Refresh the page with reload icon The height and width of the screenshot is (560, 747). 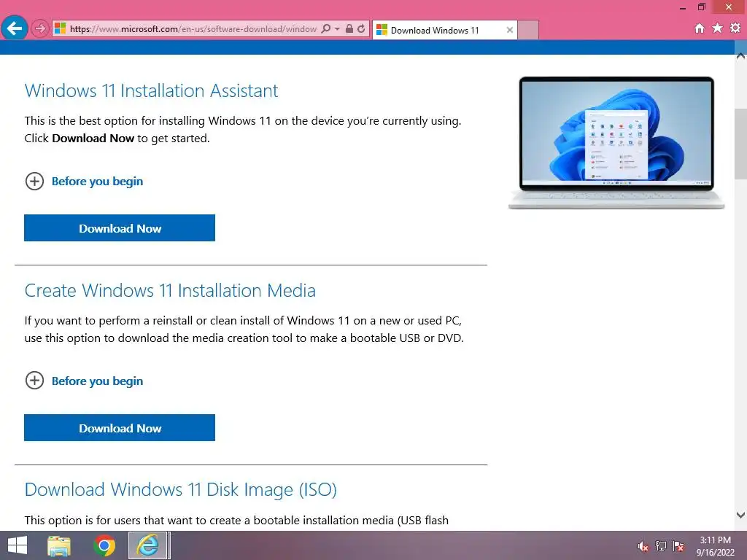pos(362,28)
